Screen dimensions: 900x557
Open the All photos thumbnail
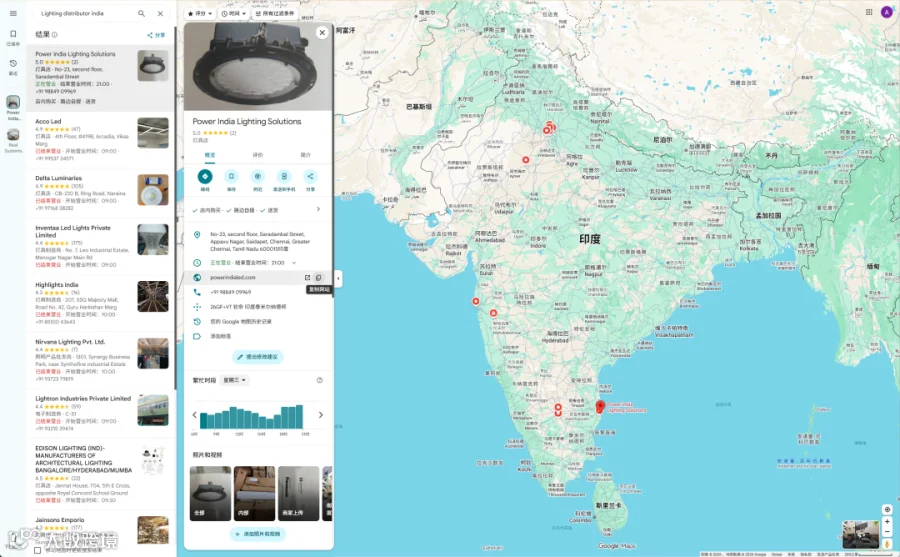click(x=211, y=493)
